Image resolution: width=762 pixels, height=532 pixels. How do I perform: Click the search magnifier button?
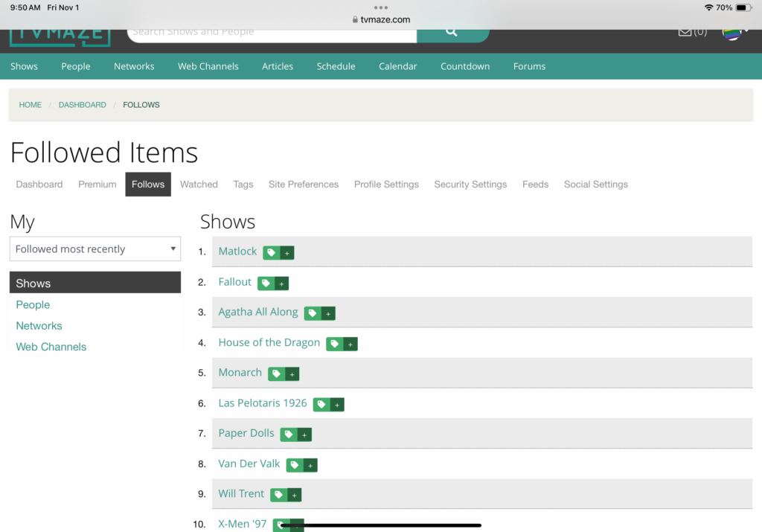coord(452,34)
